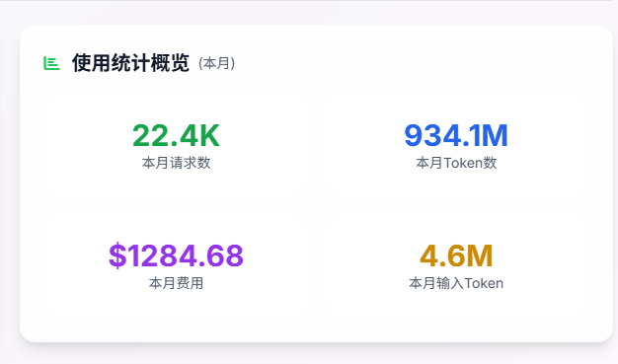Click the (本月) period label

point(217,63)
